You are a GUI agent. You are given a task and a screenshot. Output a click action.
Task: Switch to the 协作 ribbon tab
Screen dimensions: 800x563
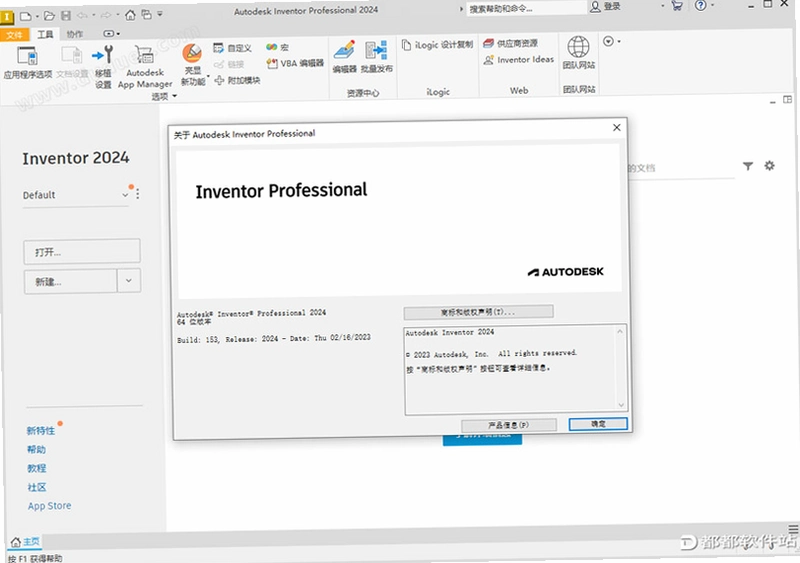point(74,34)
